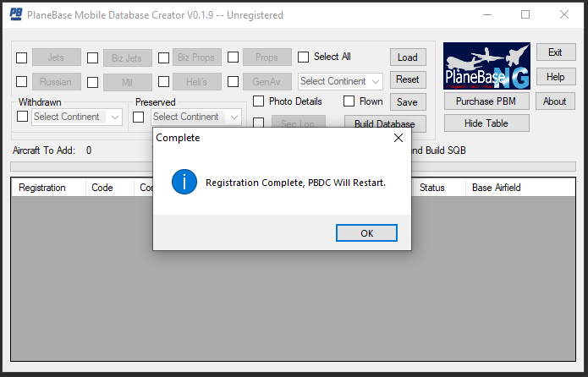Enable the Select All checkbox
588x377 pixels.
304,57
